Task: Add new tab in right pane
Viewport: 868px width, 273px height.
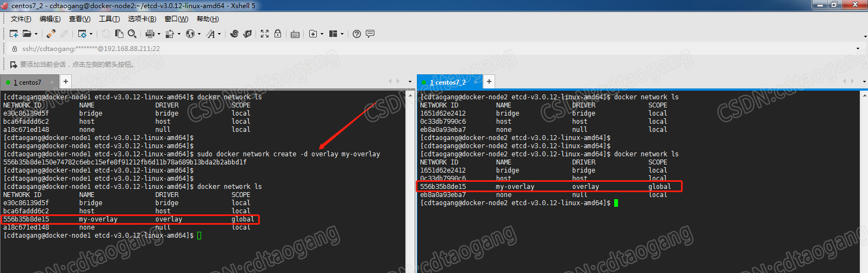Action: pyautogui.click(x=489, y=82)
